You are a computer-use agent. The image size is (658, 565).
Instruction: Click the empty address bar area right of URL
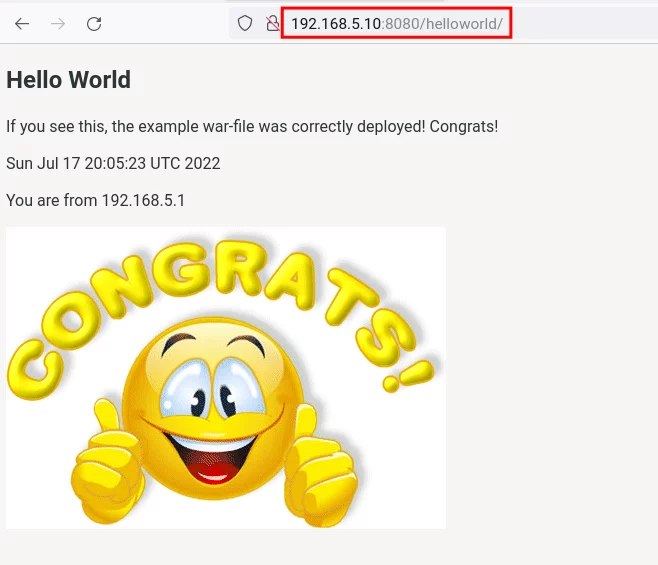pos(585,24)
